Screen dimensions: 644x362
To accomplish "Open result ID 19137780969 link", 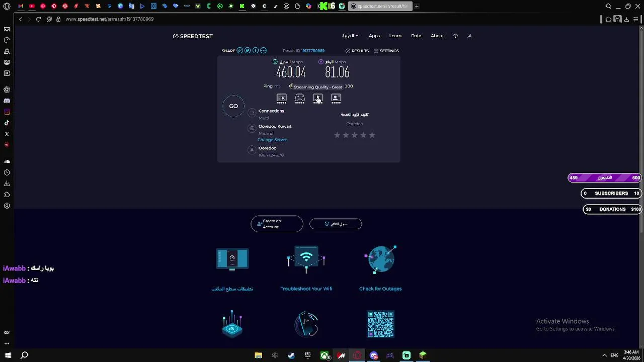I will tap(313, 51).
